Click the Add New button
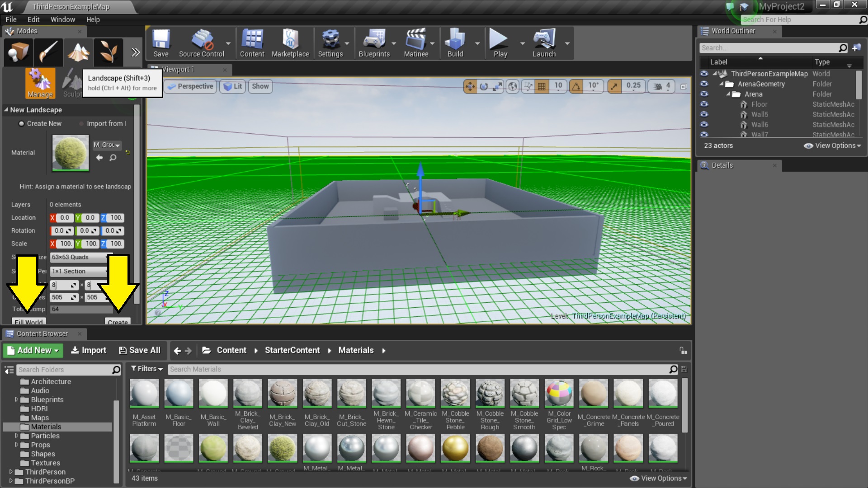Viewport: 868px width, 488px height. [x=33, y=350]
